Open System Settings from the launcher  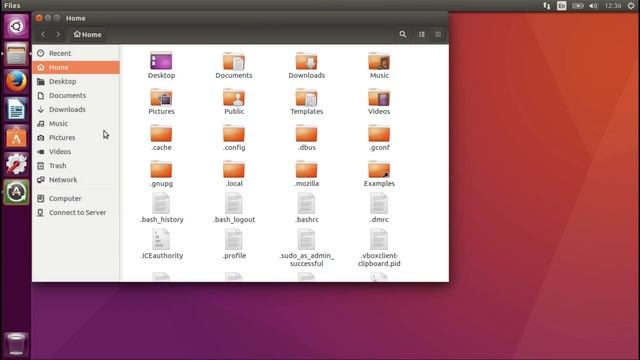(16, 164)
